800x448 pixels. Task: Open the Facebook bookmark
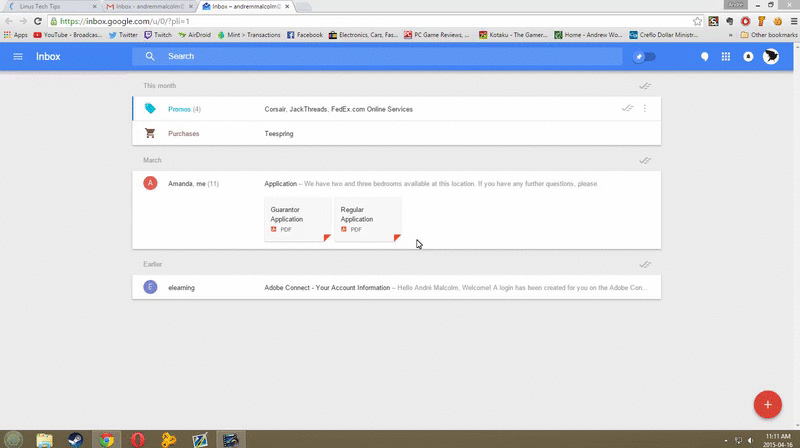[x=305, y=35]
